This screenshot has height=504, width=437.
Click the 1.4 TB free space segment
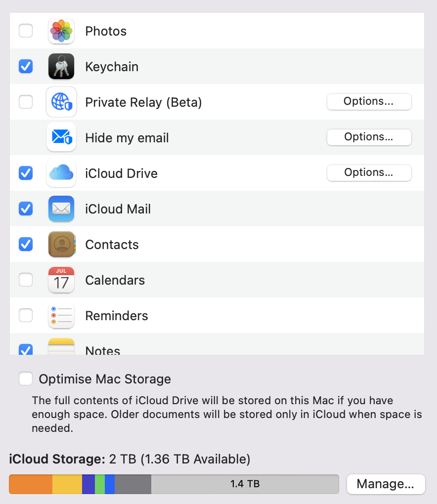point(245,484)
